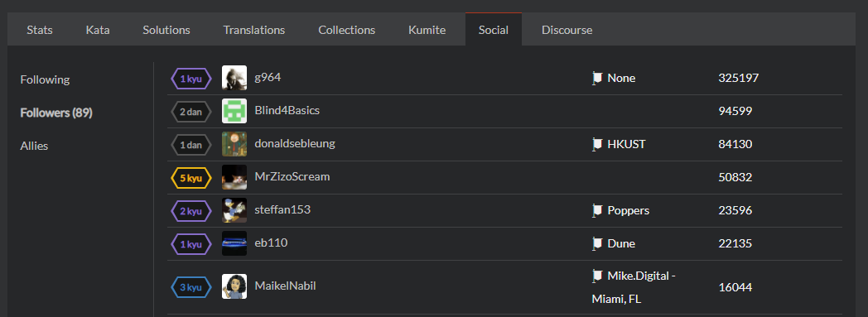Image resolution: width=868 pixels, height=317 pixels.
Task: Click honor score 94599
Action: pyautogui.click(x=735, y=112)
